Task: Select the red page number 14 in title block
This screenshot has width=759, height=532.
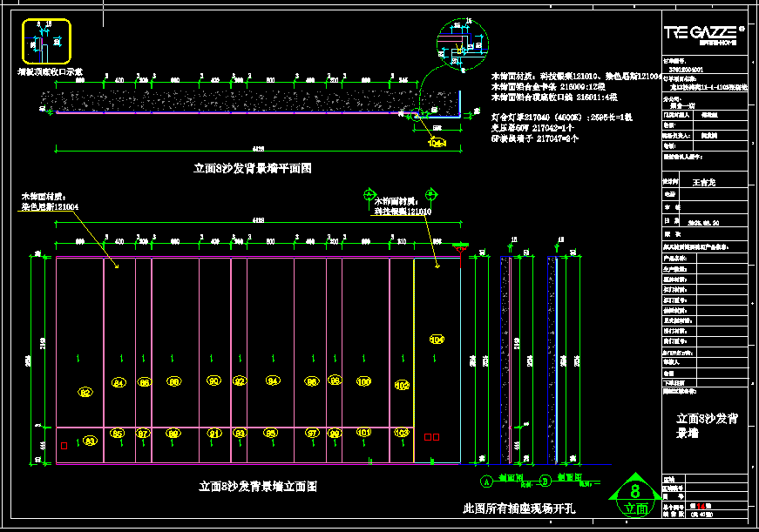Action: [701, 507]
